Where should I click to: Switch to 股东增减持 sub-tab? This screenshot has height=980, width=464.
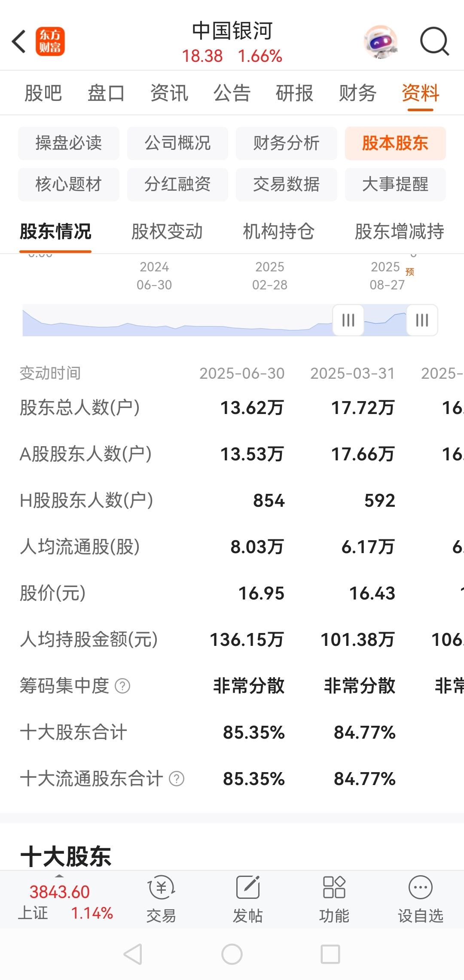click(399, 231)
